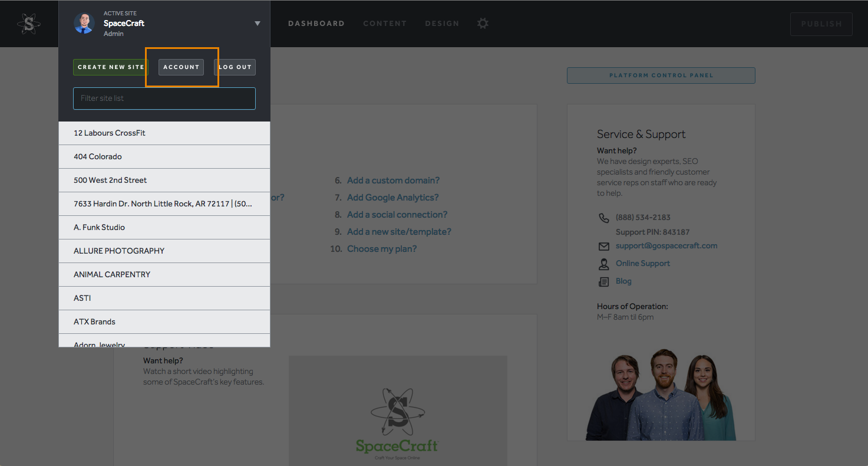The width and height of the screenshot is (868, 466).
Task: Click the person icon beside Online Support
Action: [603, 264]
